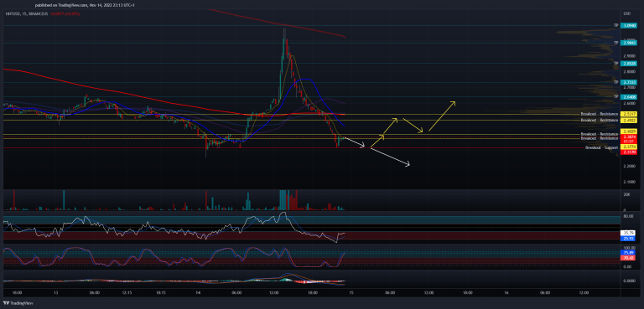
Task: Click the red stochastic value label 70.42
Action: 628,259
